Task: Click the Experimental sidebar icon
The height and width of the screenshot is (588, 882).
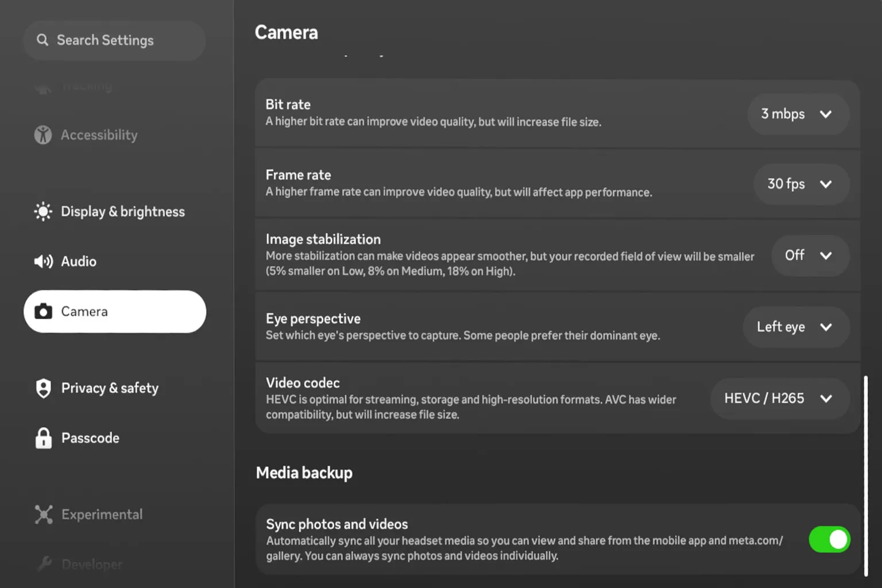Action: (44, 514)
